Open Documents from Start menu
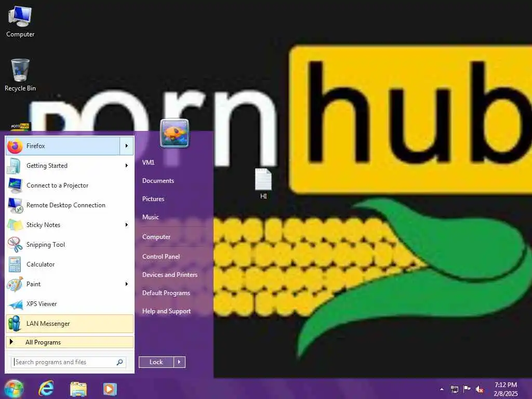Viewport: 532px width, 399px height. 158,180
